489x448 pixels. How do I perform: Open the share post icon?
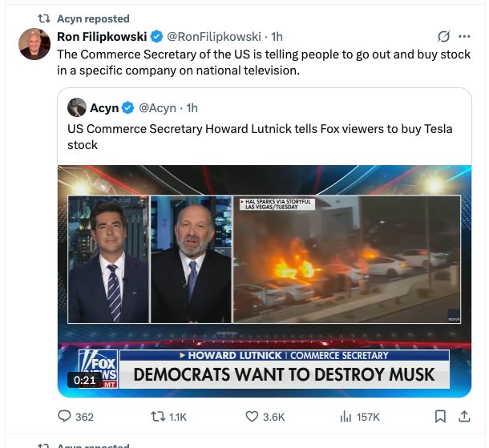coord(463,416)
